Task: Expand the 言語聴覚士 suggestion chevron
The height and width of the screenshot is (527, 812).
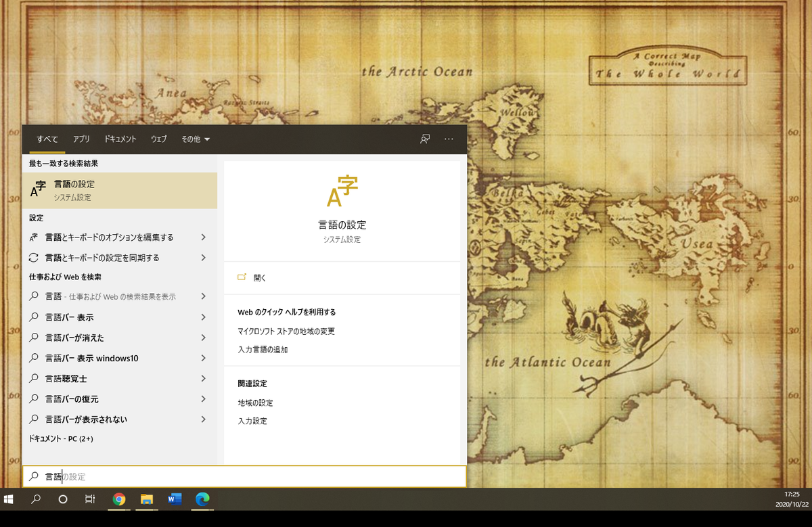Action: tap(202, 378)
